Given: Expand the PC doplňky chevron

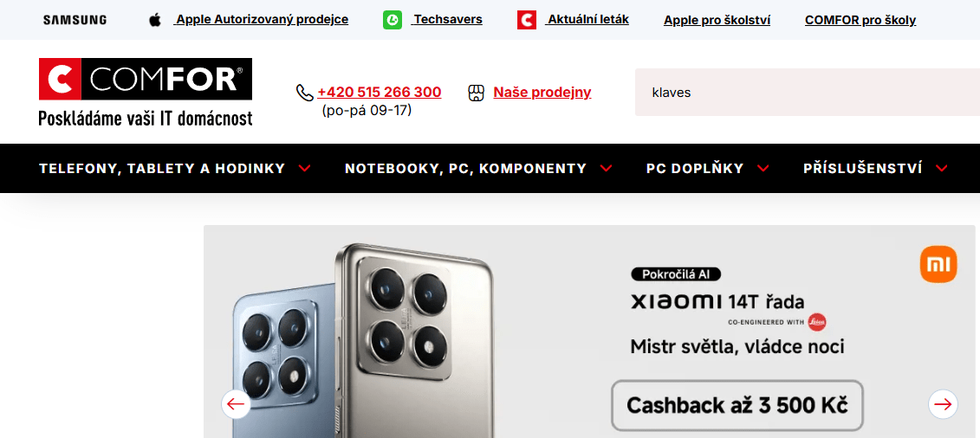Looking at the screenshot, I should [763, 169].
